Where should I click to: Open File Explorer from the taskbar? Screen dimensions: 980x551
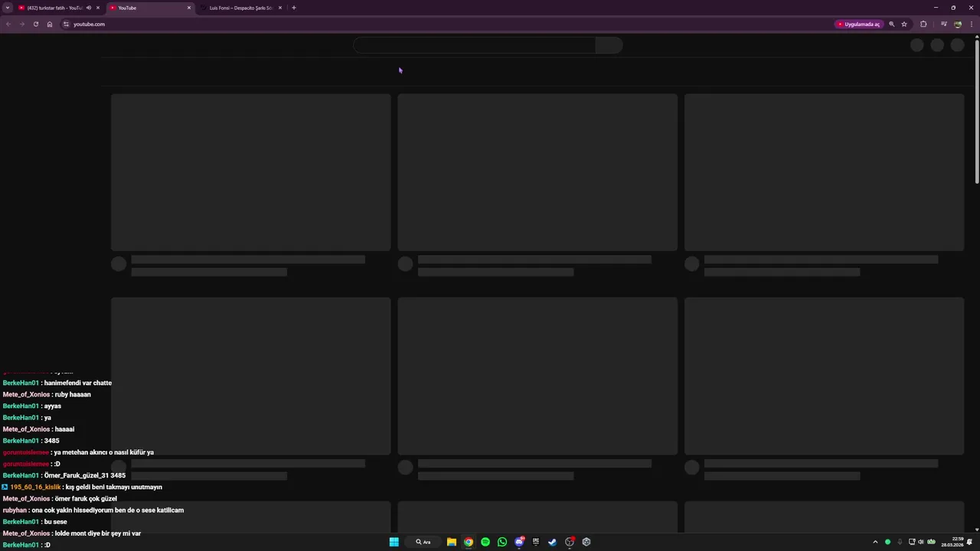point(452,542)
